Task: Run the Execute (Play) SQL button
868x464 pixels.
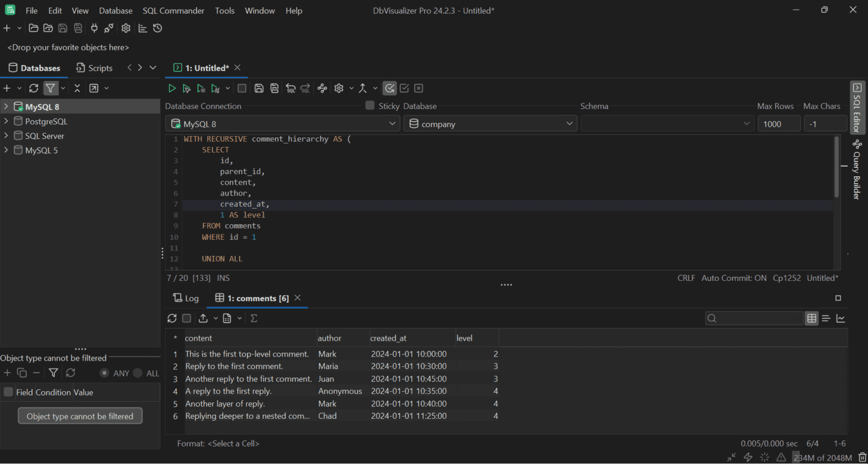Action: [172, 88]
